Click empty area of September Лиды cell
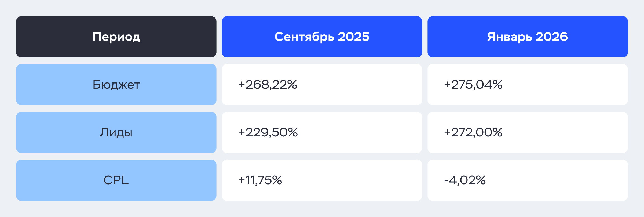 pyautogui.click(x=362, y=132)
